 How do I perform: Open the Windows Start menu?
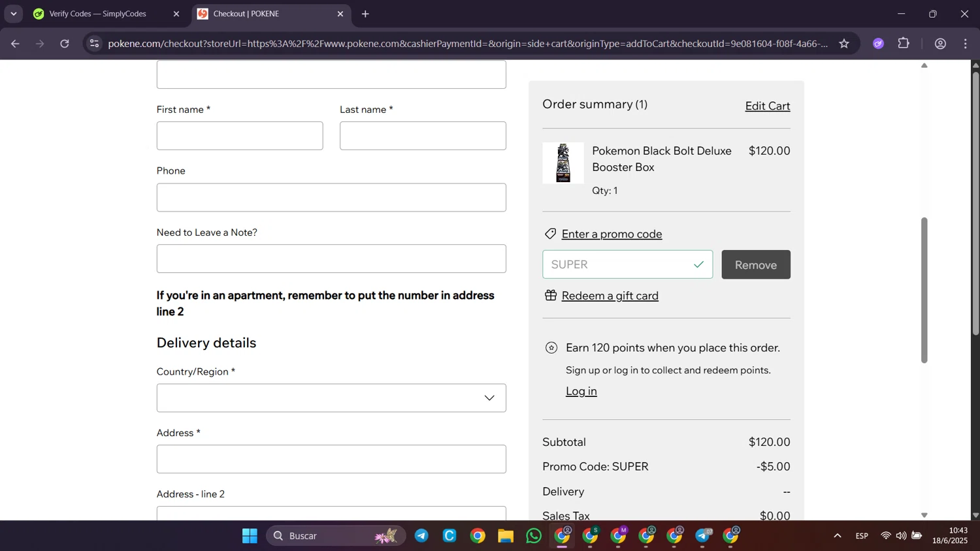pos(250,536)
